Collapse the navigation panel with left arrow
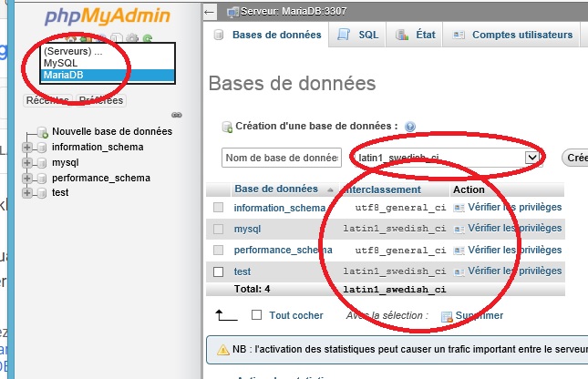The height and width of the screenshot is (379, 588). (210, 12)
